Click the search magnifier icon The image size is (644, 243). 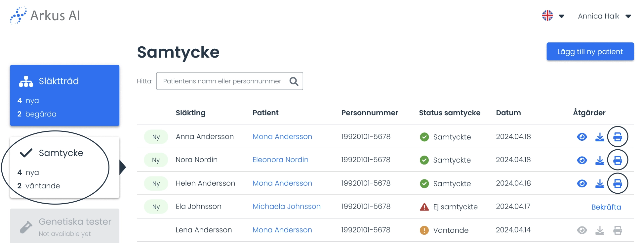pyautogui.click(x=294, y=81)
